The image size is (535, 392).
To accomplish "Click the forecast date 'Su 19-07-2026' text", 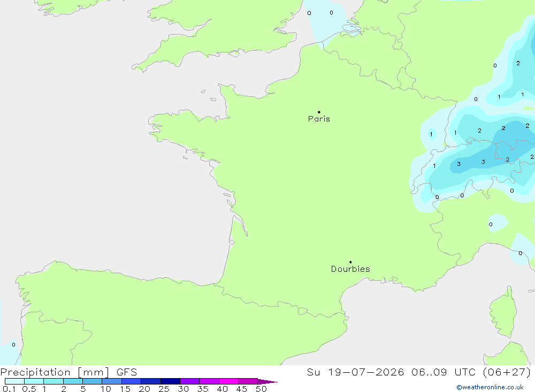I will coord(355,372).
